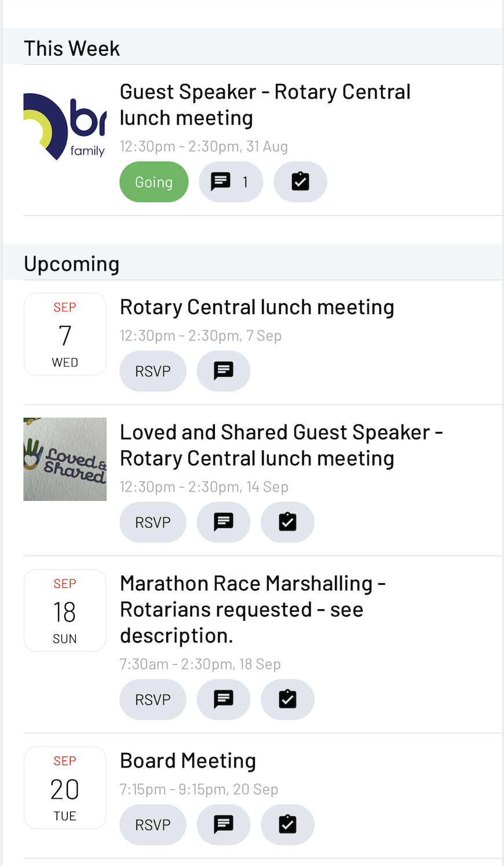
Task: Select the Sep 18 Sun date tile
Action: 65,610
